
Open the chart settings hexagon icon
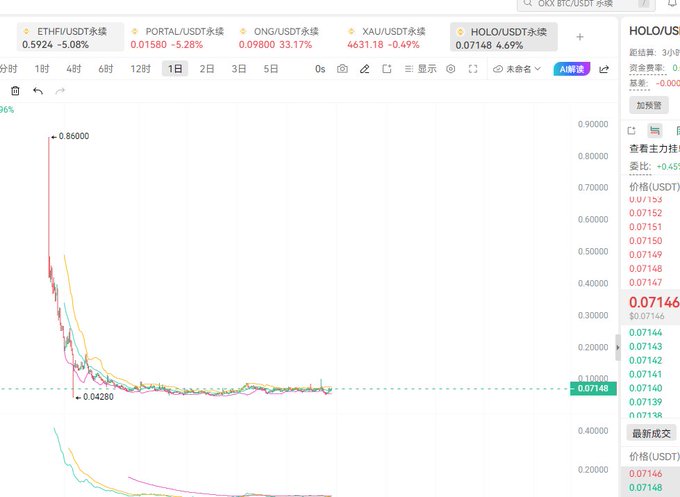tap(451, 69)
